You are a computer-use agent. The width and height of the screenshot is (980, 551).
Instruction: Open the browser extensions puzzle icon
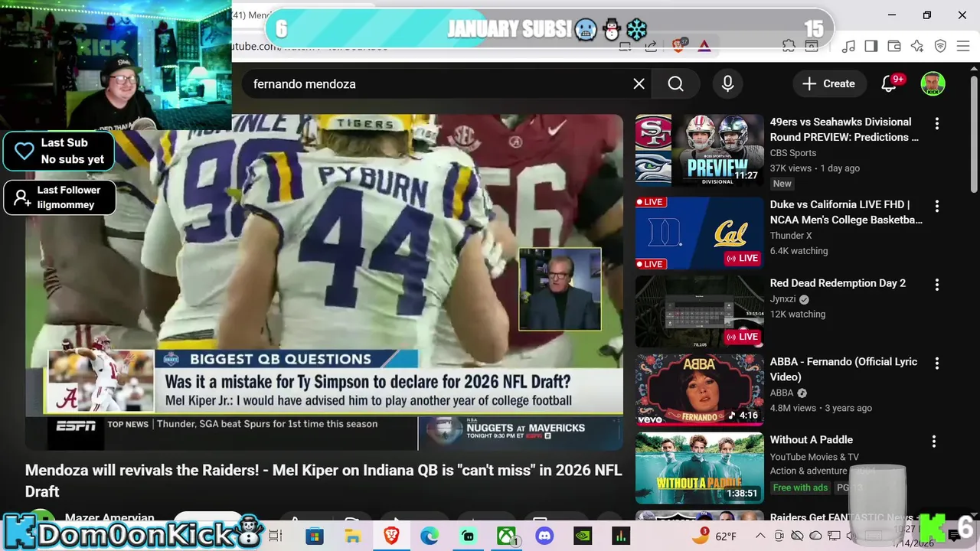(x=789, y=46)
